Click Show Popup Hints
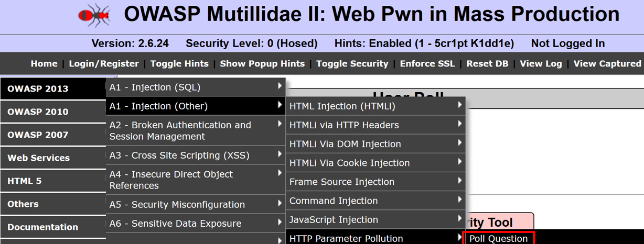The width and height of the screenshot is (644, 244). coord(262,64)
